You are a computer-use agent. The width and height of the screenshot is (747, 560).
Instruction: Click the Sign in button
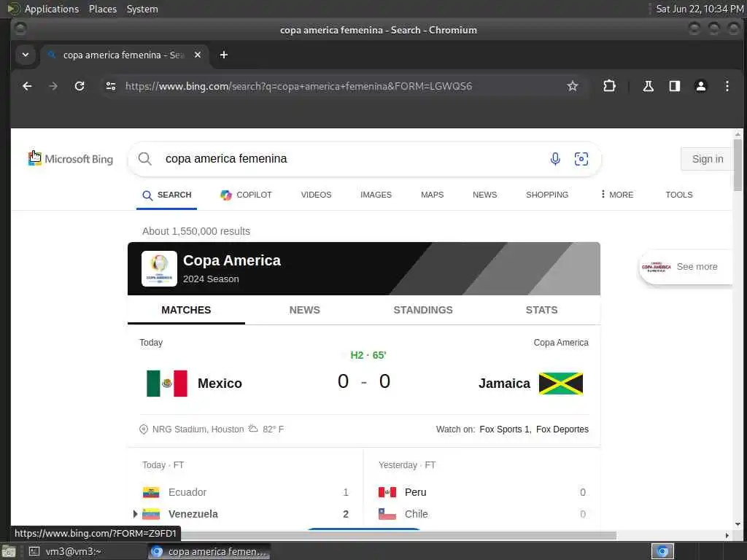point(708,159)
